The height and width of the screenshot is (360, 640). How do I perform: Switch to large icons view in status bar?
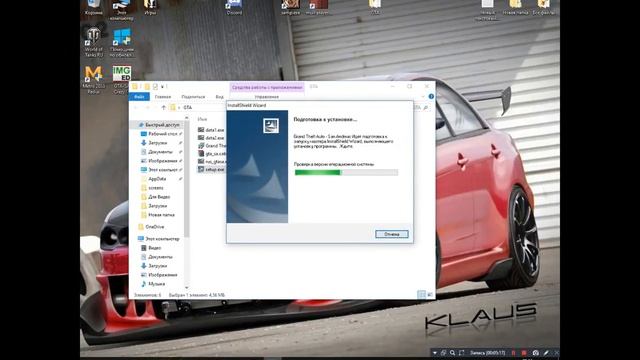(430, 294)
